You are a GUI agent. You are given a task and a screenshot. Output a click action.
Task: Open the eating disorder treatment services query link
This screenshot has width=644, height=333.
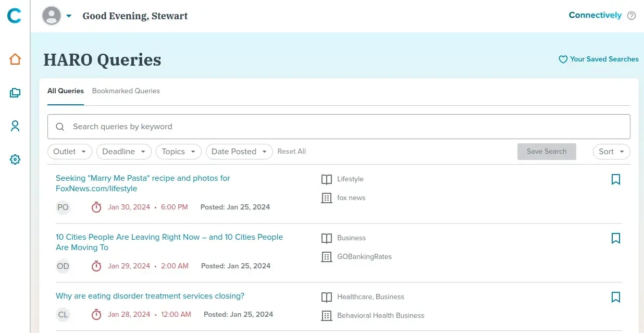(x=150, y=296)
